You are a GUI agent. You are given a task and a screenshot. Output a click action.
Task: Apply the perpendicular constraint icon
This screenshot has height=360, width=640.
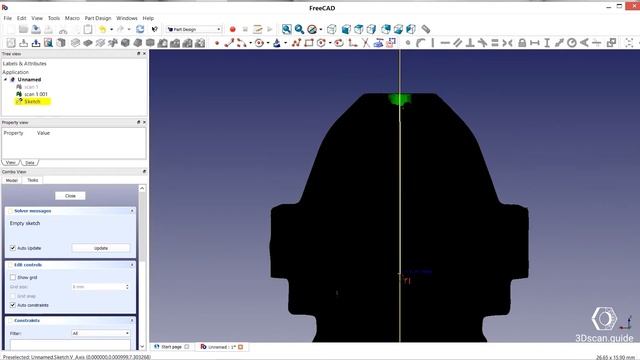[470, 42]
